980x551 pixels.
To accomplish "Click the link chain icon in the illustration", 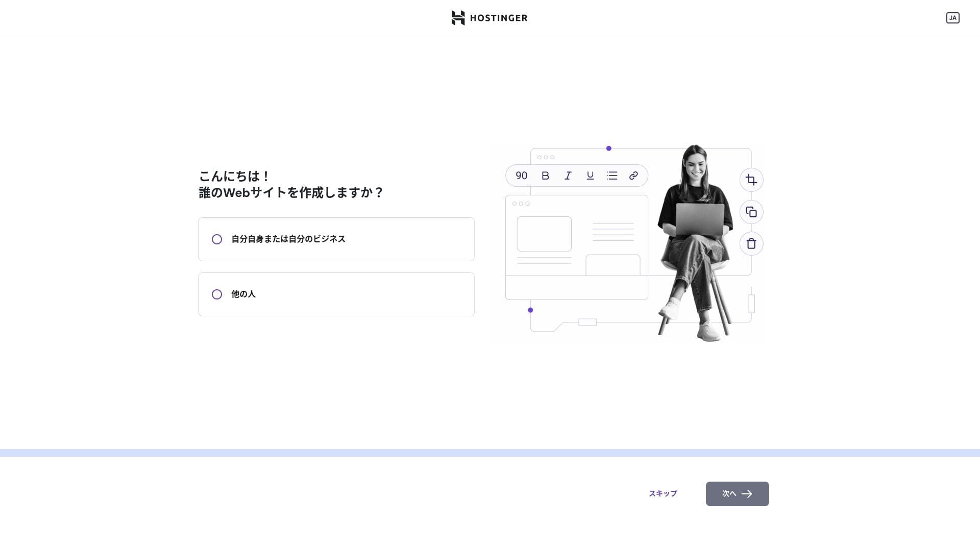I will 633,176.
